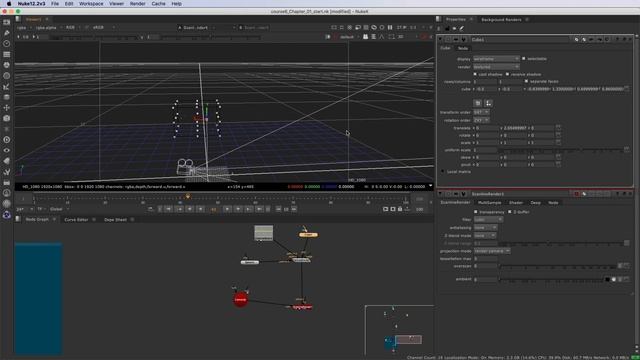Open the antialiasing dropdown

(485, 227)
